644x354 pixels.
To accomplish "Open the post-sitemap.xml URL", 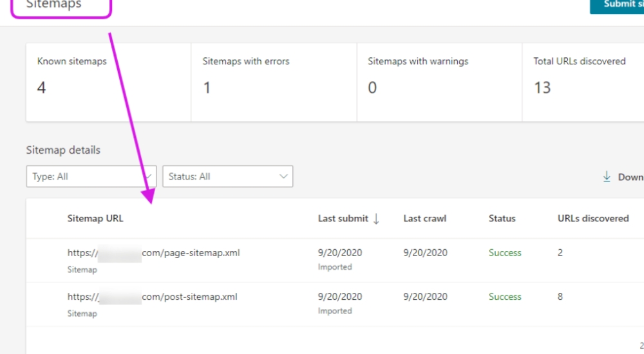I will pos(153,297).
